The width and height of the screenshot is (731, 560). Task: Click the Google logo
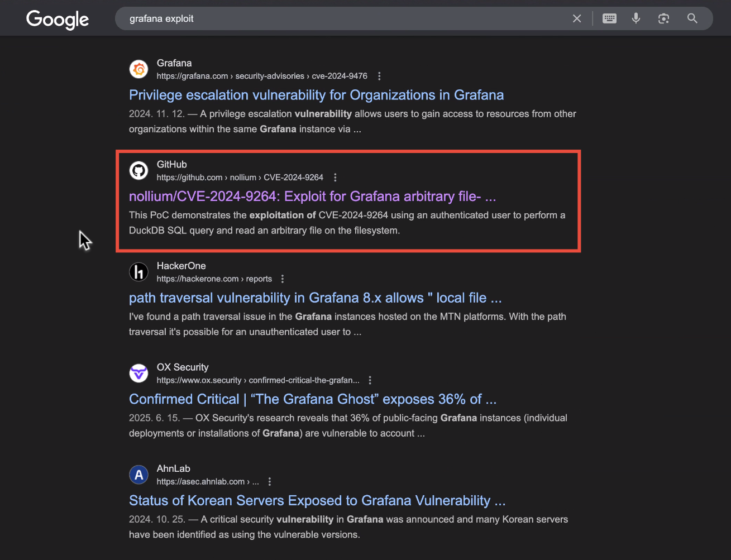pyautogui.click(x=58, y=20)
